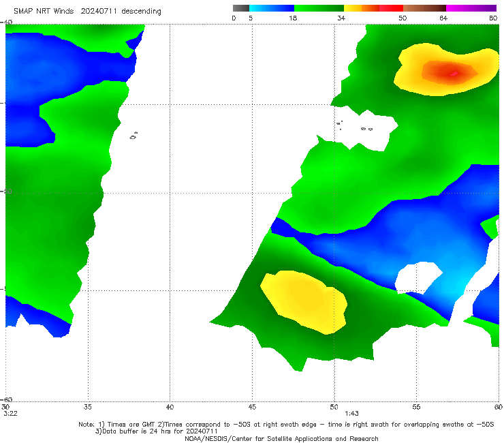Viewport: 504px width, 443px height.
Task: Click the "5" label under the color bar
Action: coord(251,18)
